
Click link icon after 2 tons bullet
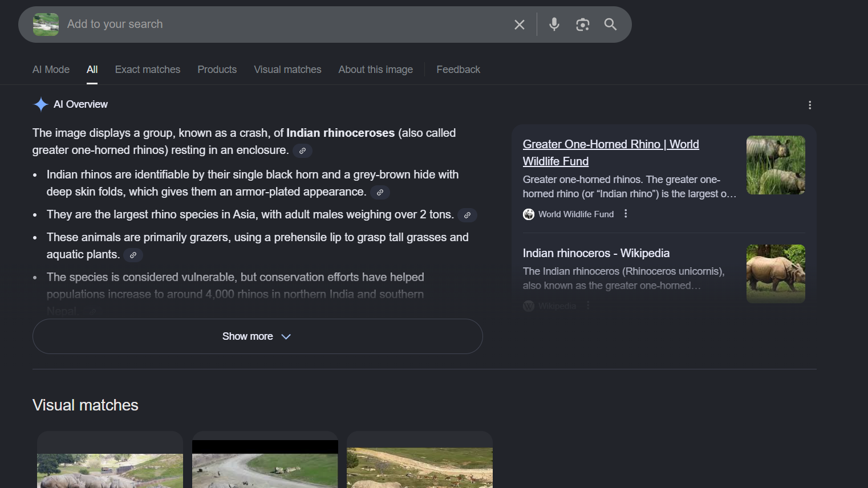(x=467, y=215)
